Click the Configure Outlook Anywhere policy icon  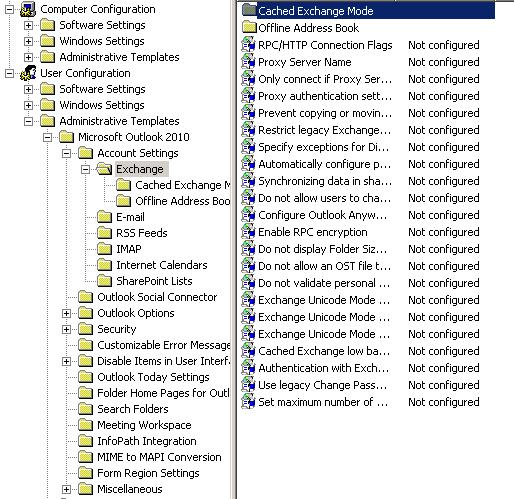pyautogui.click(x=248, y=215)
